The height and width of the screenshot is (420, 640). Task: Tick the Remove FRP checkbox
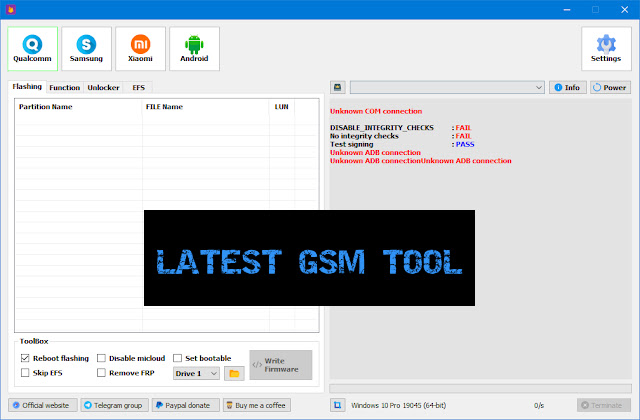click(x=101, y=373)
